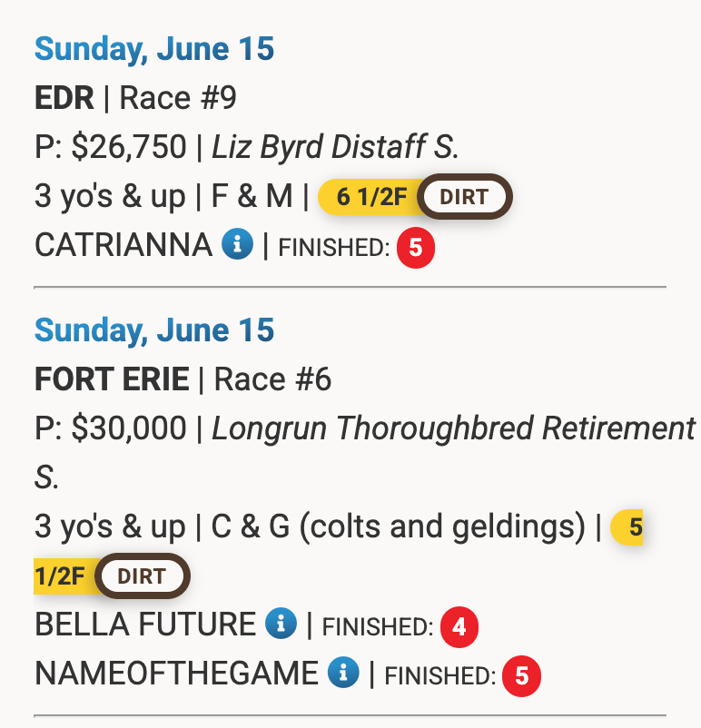This screenshot has width=701, height=728.
Task: Click BELLA FUTURE's red finish position 4 badge
Action: tap(459, 626)
